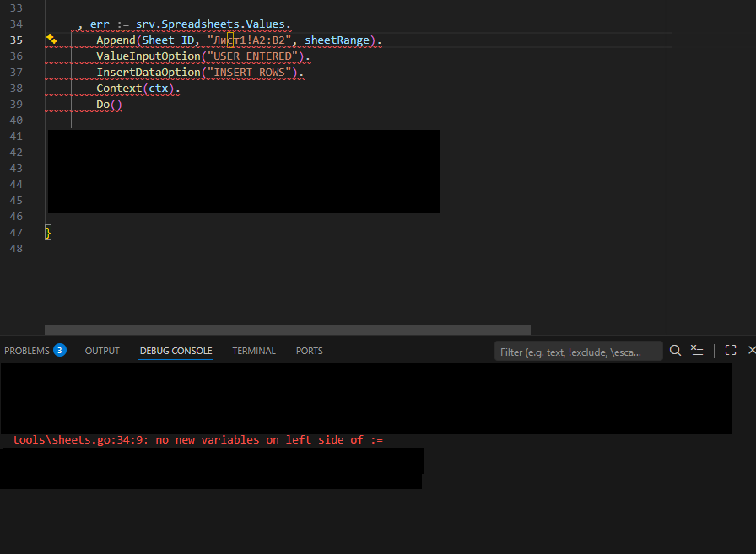Close the bottom panel
The image size is (756, 554).
coord(751,350)
